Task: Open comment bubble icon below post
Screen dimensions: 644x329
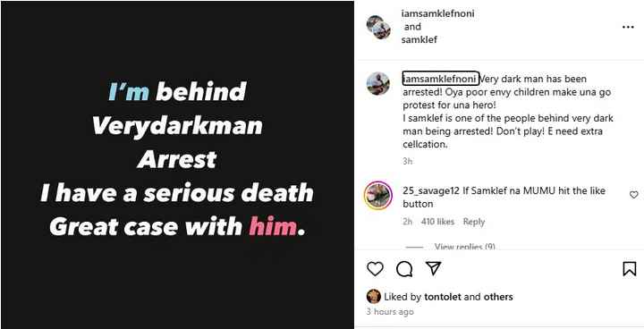Action: pyautogui.click(x=404, y=269)
